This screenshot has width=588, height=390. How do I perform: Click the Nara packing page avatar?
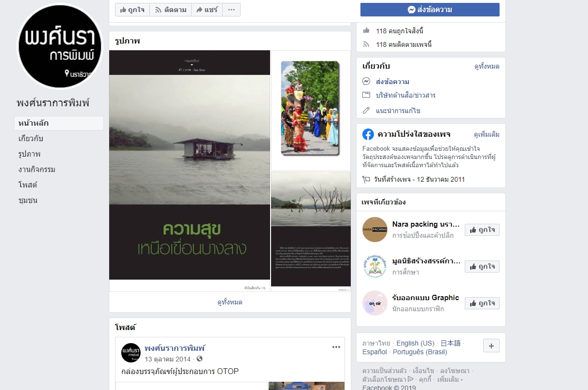[x=375, y=230]
